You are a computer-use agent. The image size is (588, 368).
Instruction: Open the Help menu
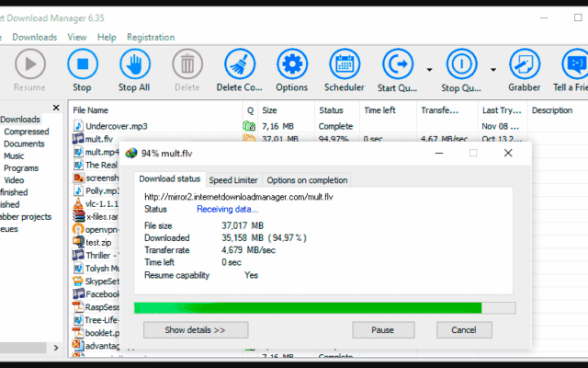pyautogui.click(x=107, y=37)
